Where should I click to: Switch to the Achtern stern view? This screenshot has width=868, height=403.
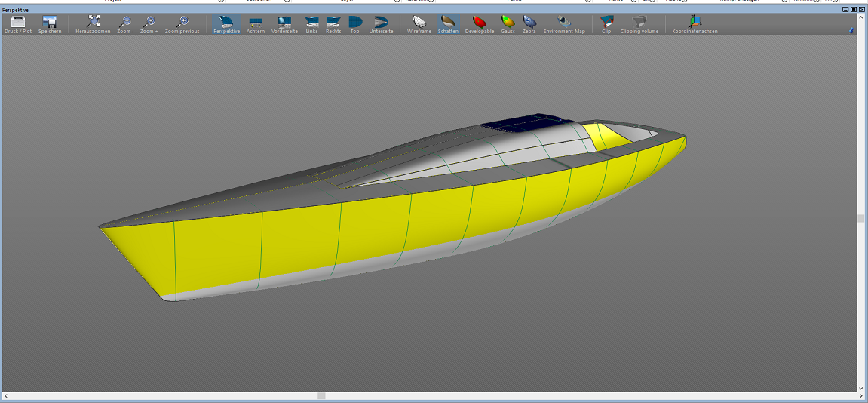click(256, 23)
